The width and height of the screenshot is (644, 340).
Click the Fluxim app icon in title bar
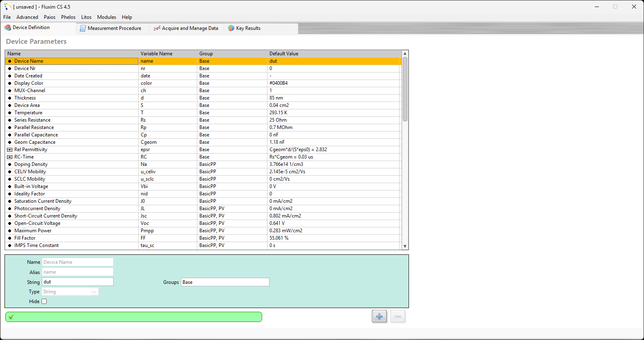(8, 7)
